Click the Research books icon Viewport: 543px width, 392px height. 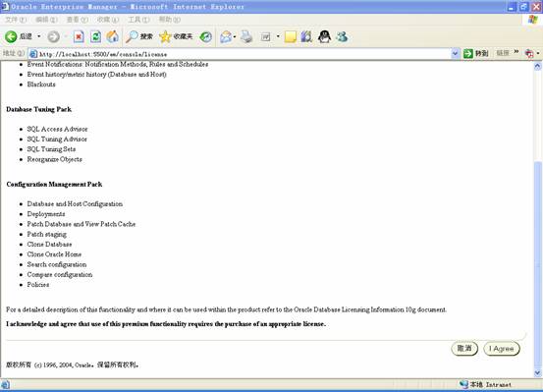coord(306,36)
